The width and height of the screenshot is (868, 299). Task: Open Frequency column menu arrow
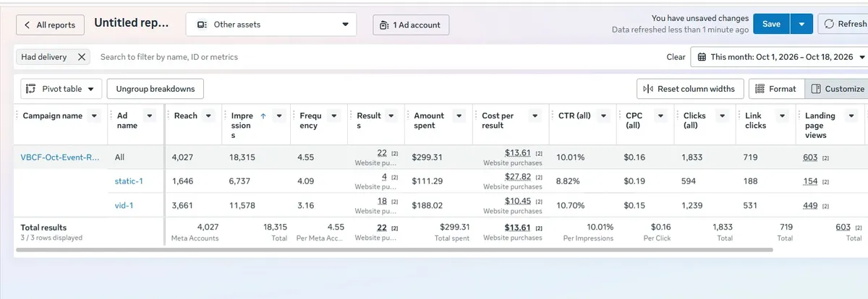[333, 116]
